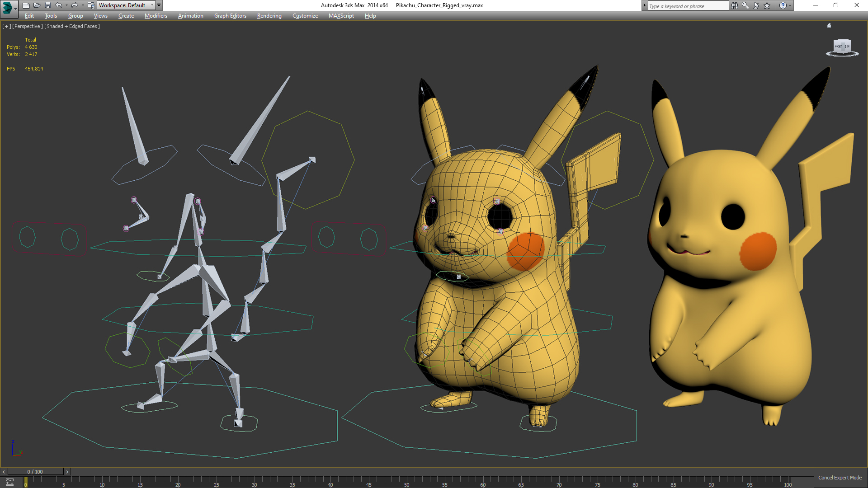
Task: Open the Animation menu
Action: pos(190,16)
